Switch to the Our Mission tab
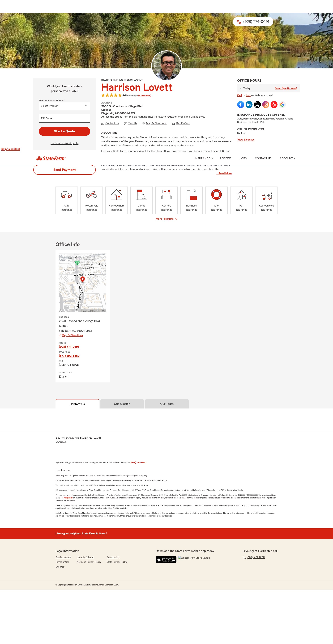 [122, 404]
